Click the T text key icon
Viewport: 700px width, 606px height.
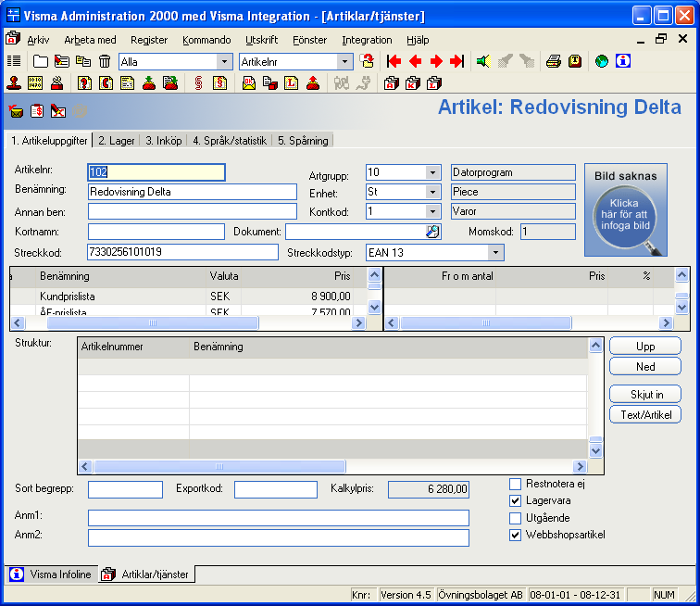point(575,61)
